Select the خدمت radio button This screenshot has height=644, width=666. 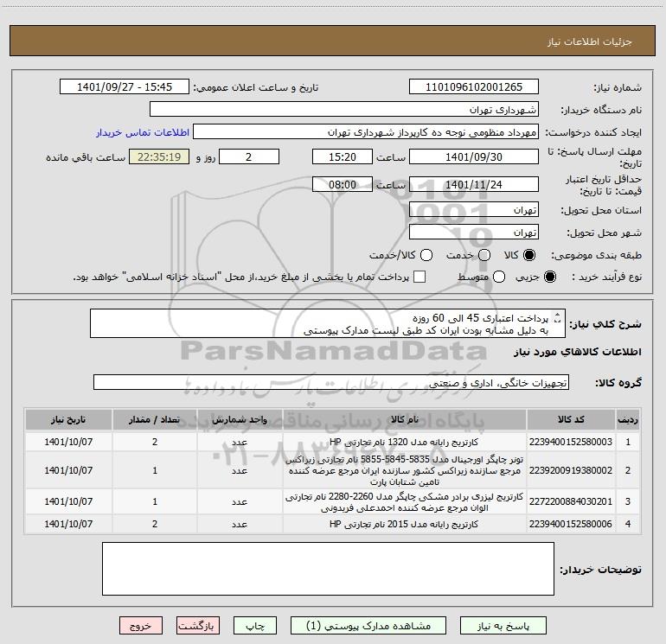[484, 255]
